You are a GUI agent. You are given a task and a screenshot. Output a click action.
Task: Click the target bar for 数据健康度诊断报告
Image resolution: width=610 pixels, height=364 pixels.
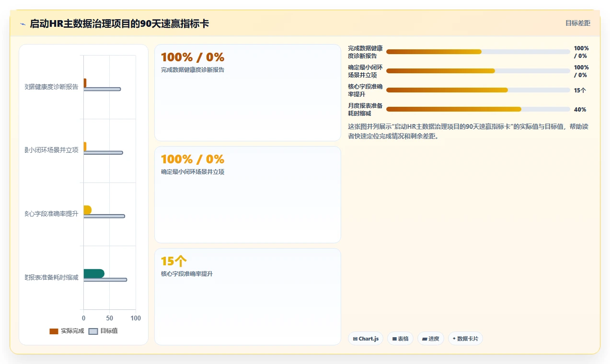click(102, 89)
